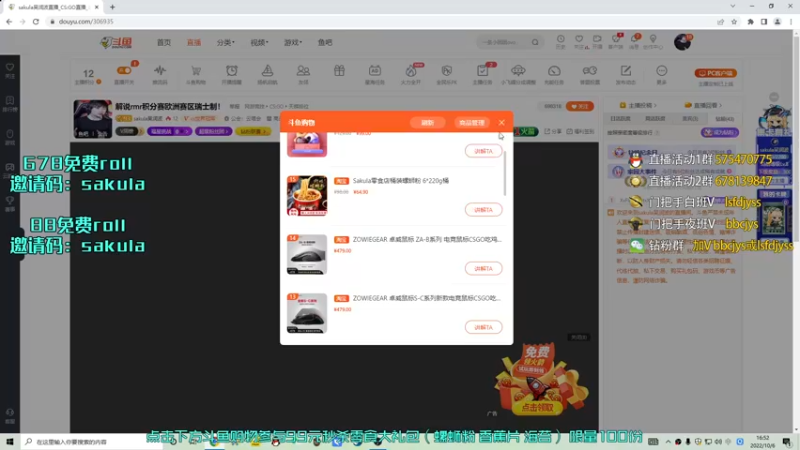Screen dimensions: 800x450
Task: Expand the 视频 dropdown menu
Action: 259,42
